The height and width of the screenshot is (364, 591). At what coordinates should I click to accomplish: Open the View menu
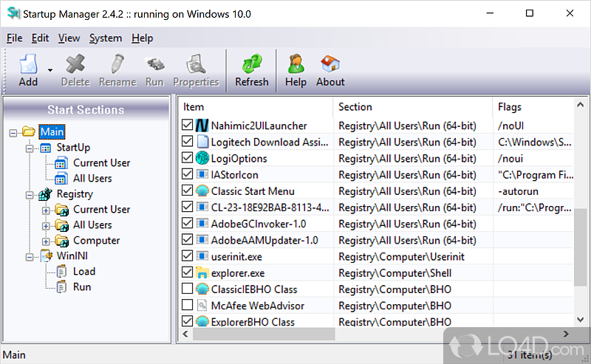coord(69,38)
